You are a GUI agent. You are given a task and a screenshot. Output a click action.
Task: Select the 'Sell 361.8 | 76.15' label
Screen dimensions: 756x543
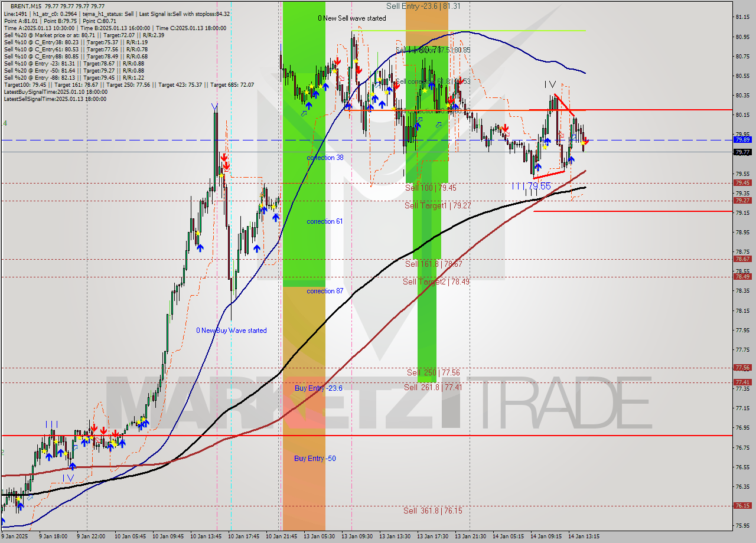(433, 511)
